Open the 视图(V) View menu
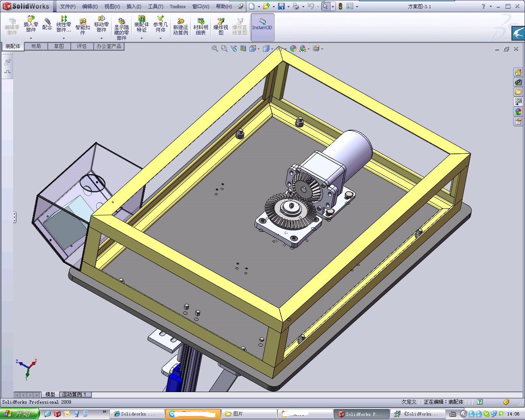The height and width of the screenshot is (420, 525). [x=112, y=6]
